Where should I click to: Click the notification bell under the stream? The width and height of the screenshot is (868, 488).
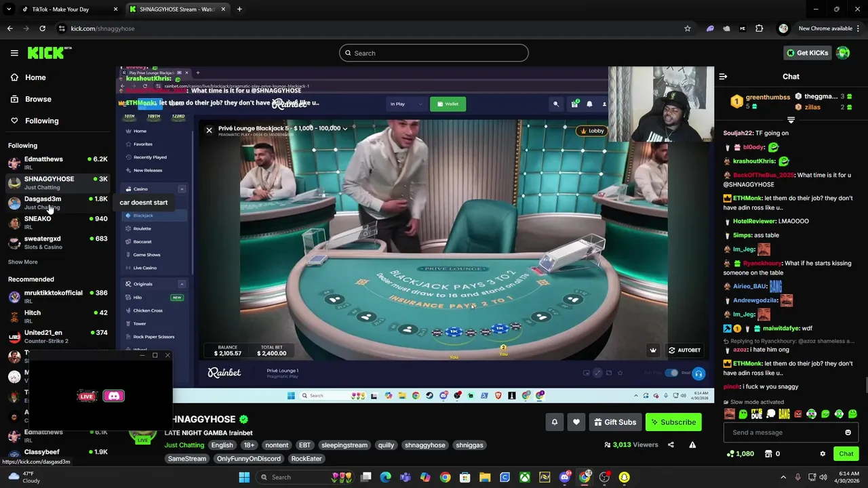[554, 422]
